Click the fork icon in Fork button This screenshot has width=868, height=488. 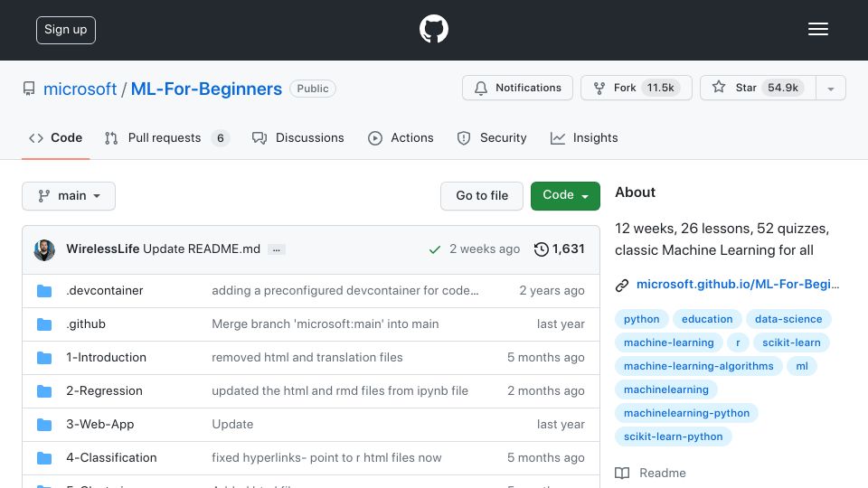tap(599, 88)
